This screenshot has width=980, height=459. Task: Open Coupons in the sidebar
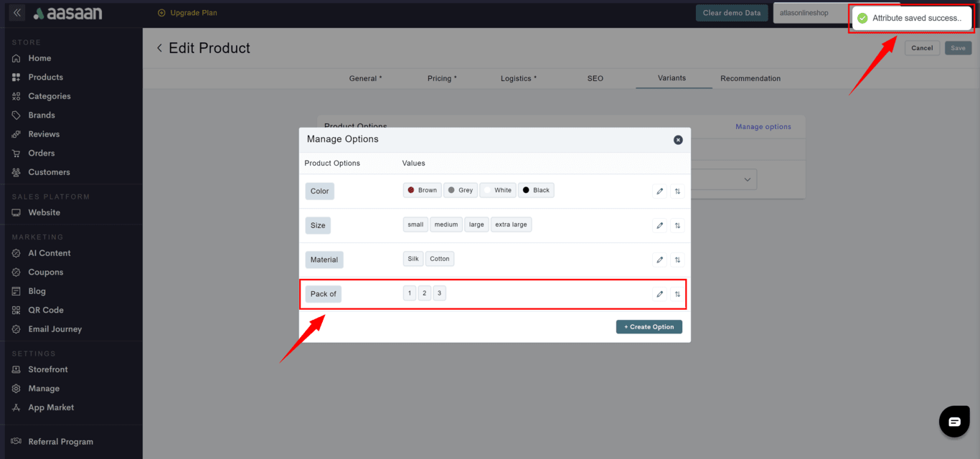45,273
